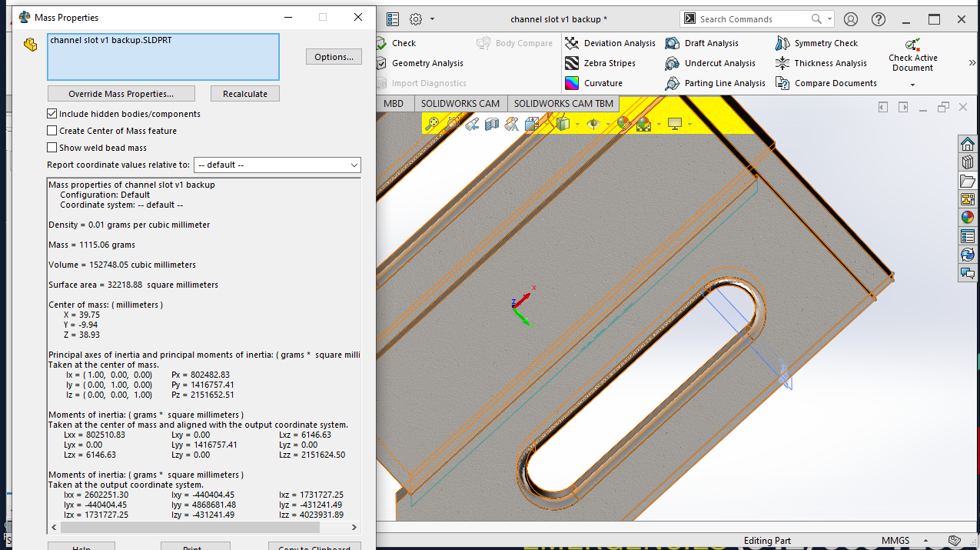The image size is (980, 550).
Task: Open View Settings dropdown arrow
Action: pyautogui.click(x=689, y=124)
